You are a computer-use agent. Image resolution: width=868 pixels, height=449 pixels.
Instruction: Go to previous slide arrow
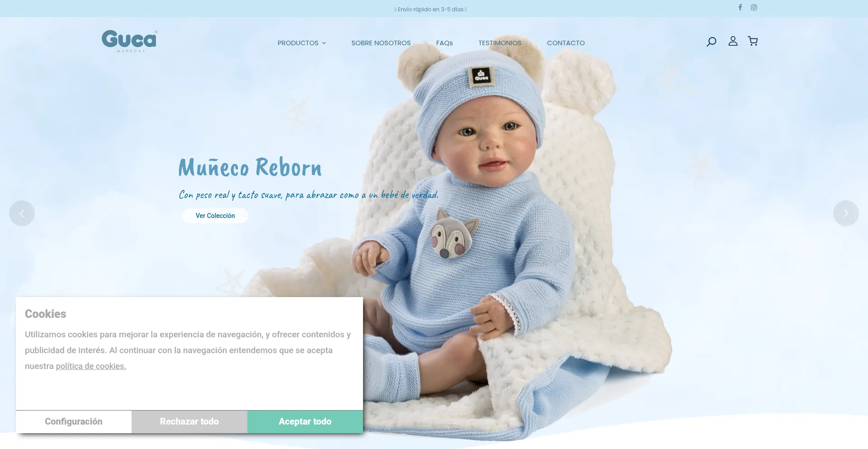point(22,213)
